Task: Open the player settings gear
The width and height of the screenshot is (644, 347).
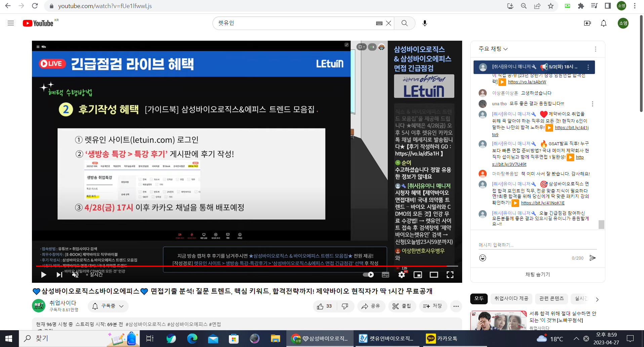Action: click(x=402, y=275)
